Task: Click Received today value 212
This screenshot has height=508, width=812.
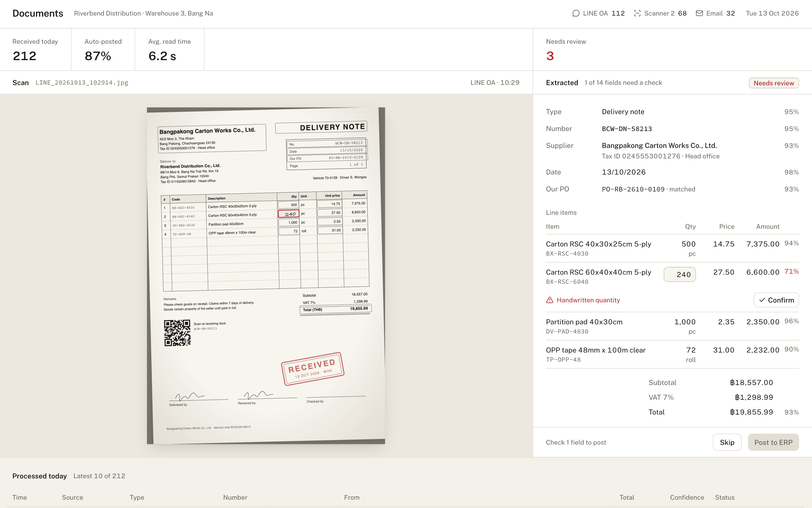Action: pos(24,56)
